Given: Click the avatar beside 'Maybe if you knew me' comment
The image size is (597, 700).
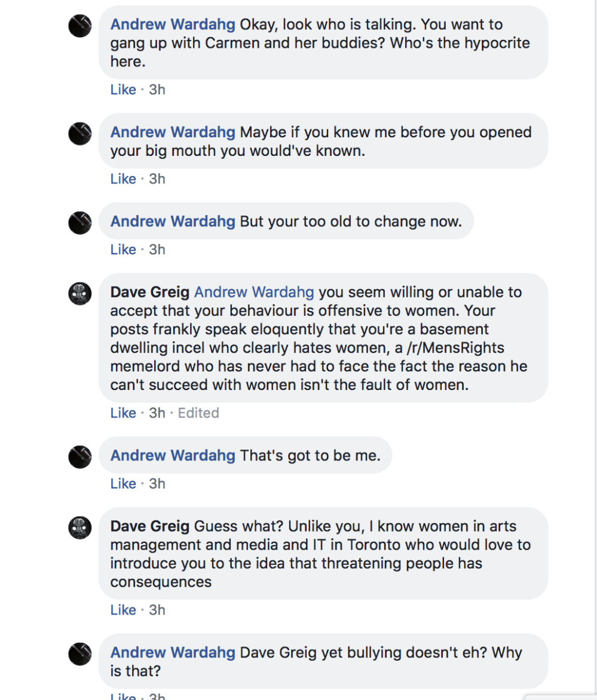Looking at the screenshot, I should (x=79, y=133).
